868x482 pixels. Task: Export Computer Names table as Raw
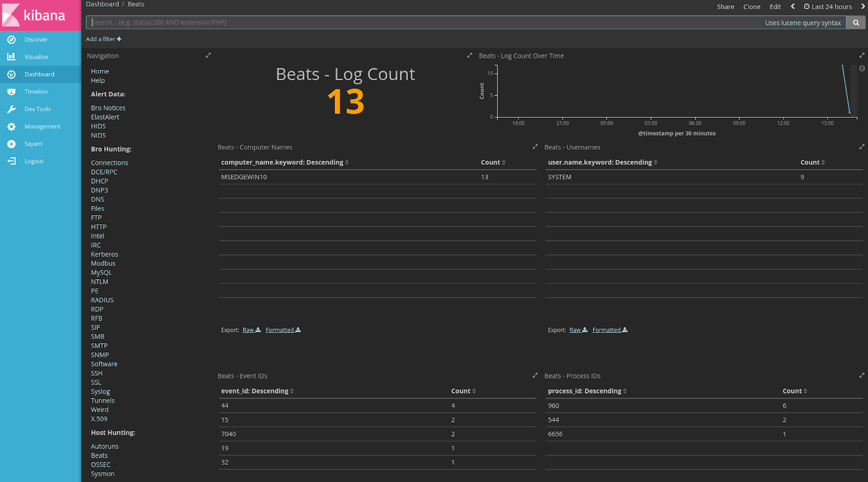coord(252,330)
